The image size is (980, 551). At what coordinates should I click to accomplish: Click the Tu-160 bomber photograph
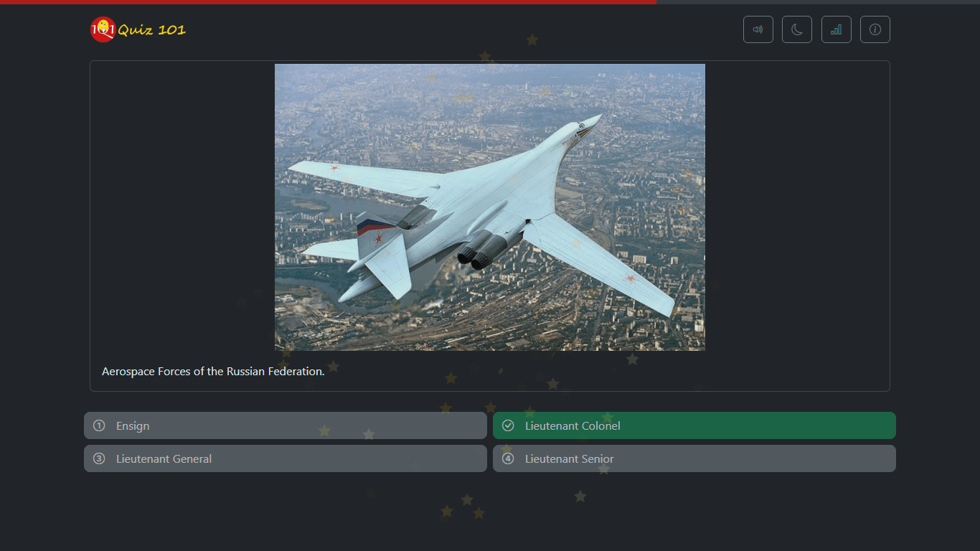[490, 207]
